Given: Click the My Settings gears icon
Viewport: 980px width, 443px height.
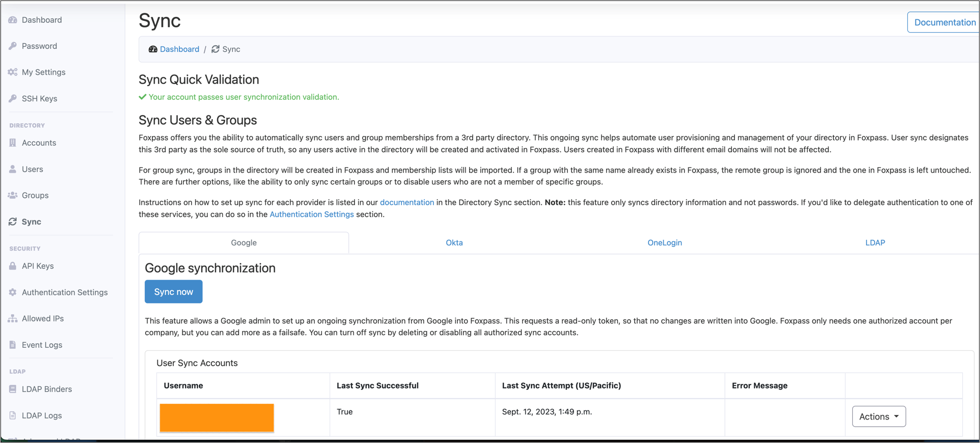Looking at the screenshot, I should 13,72.
